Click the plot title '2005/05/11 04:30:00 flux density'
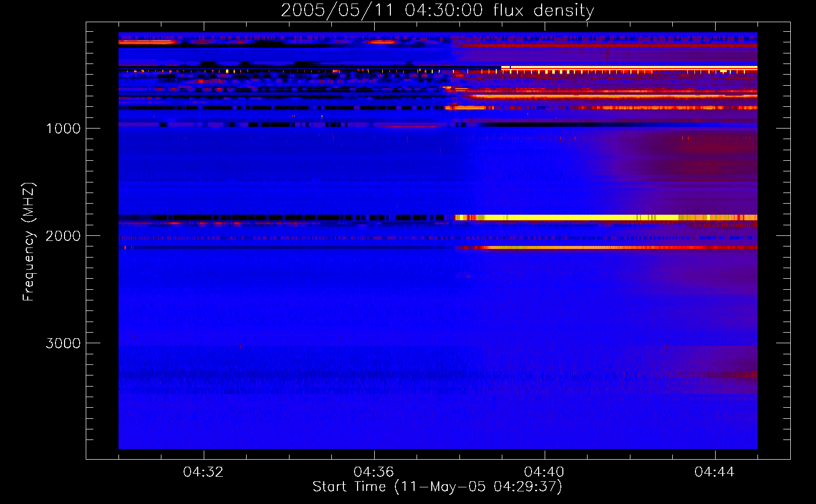The width and height of the screenshot is (816, 504). 437,11
